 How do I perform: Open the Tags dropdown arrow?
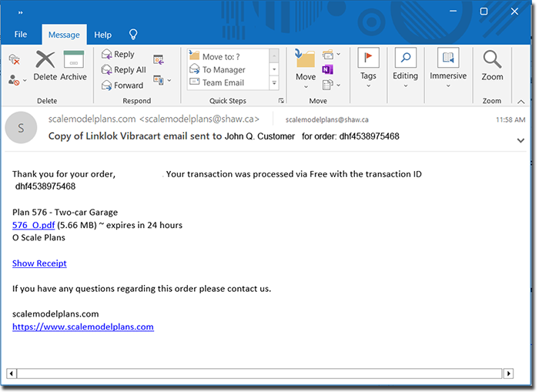pyautogui.click(x=368, y=86)
